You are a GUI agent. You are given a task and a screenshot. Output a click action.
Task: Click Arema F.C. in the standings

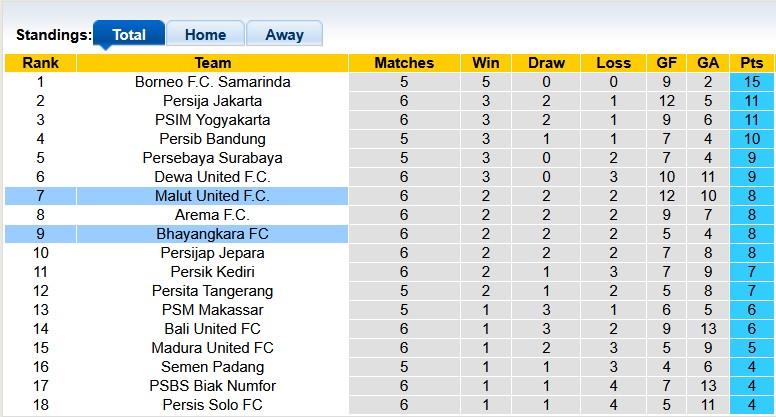click(x=212, y=215)
